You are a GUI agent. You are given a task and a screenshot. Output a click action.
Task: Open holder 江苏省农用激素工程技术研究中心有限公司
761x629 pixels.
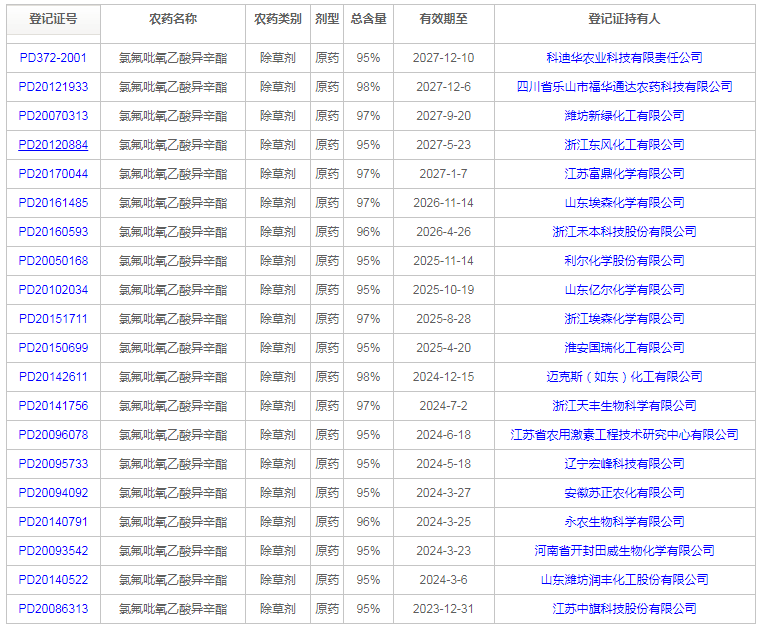click(624, 435)
